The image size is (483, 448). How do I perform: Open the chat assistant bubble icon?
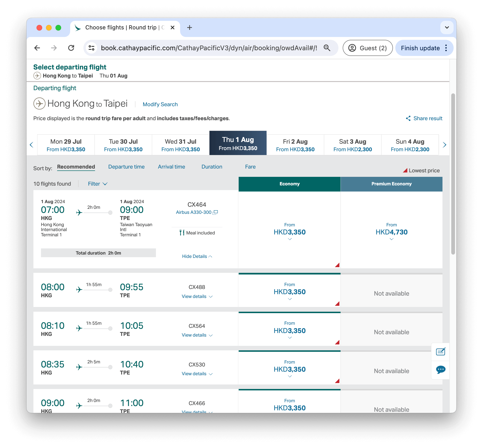click(x=440, y=370)
